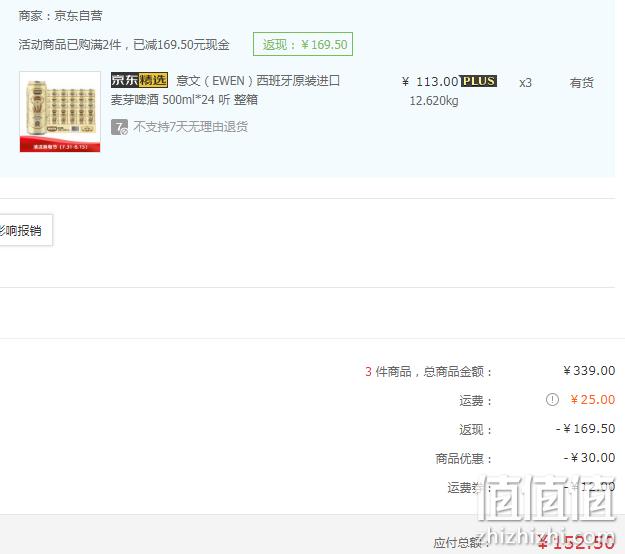Image resolution: width=625 pixels, height=554 pixels.
Task: Select the label 3件商品,总商品金额
Action: pyautogui.click(x=428, y=372)
